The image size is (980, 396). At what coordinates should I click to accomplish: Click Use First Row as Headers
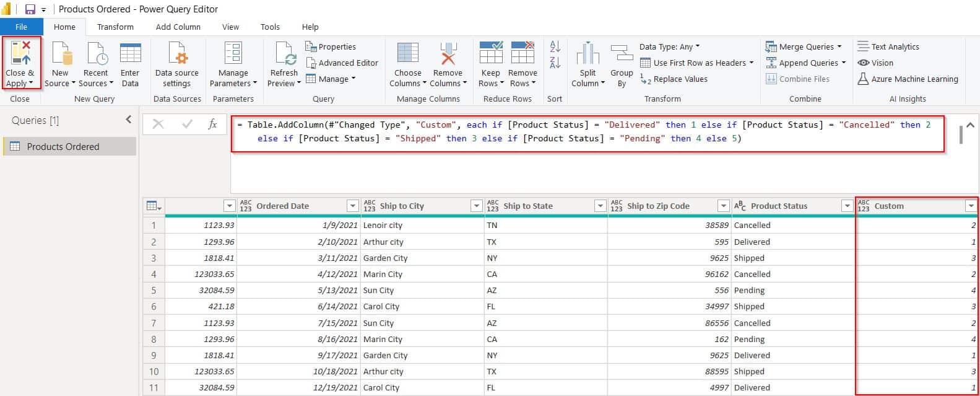coord(696,63)
